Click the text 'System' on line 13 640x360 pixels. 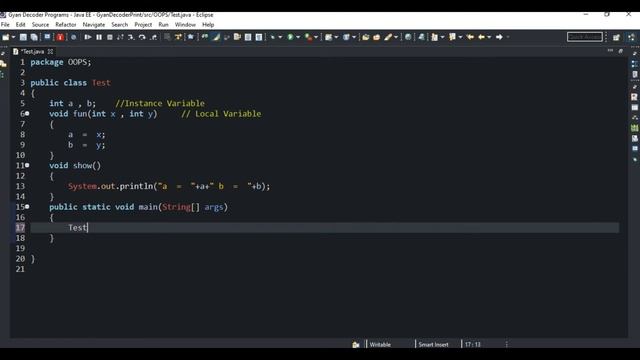coord(82,186)
